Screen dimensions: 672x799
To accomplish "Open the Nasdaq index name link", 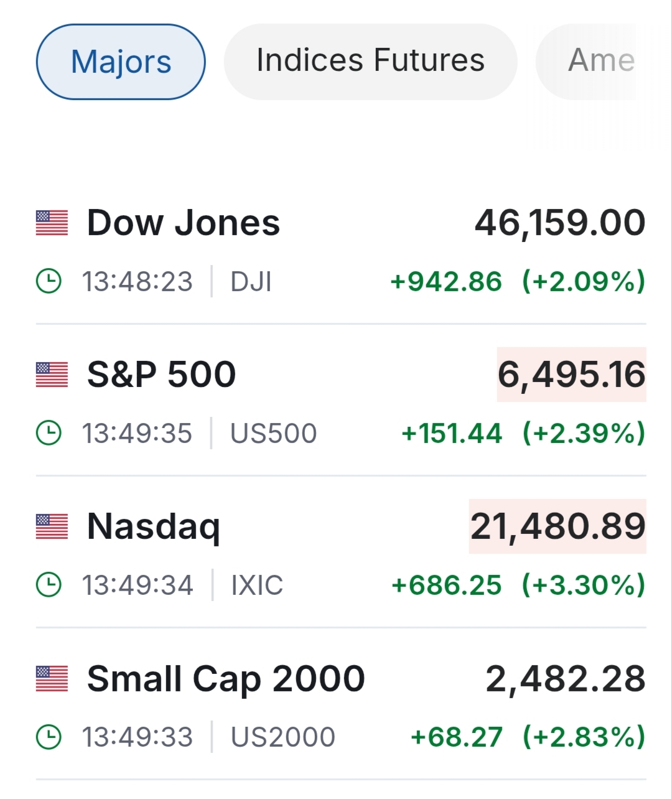I will click(x=154, y=526).
